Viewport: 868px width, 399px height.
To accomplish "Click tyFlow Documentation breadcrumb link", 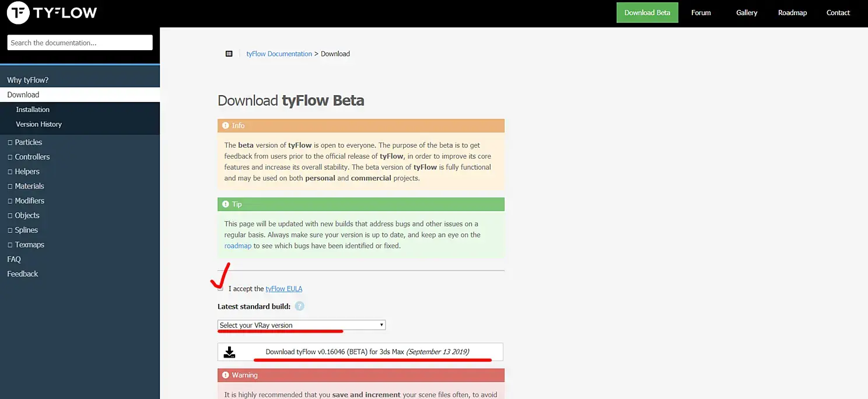I will (x=279, y=54).
